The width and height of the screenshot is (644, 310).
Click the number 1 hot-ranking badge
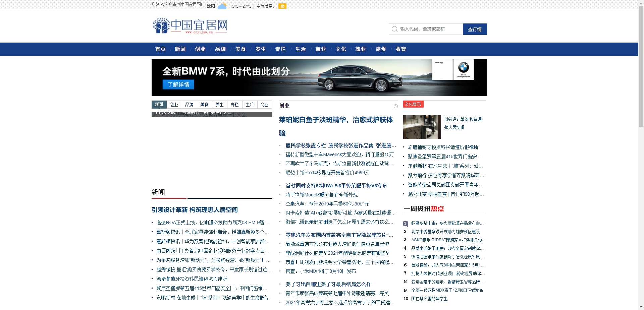[x=405, y=224]
